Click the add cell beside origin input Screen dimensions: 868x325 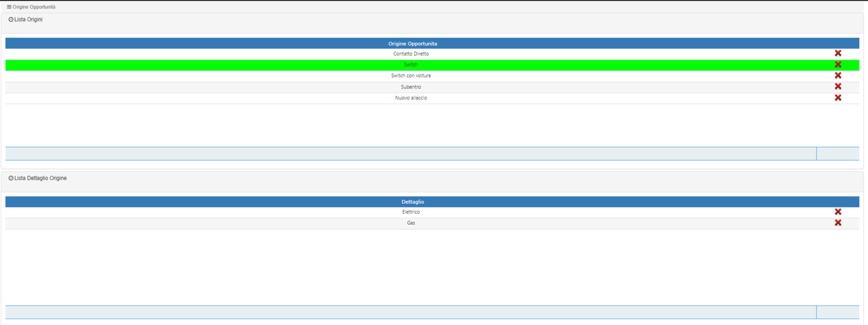pyautogui.click(x=838, y=154)
